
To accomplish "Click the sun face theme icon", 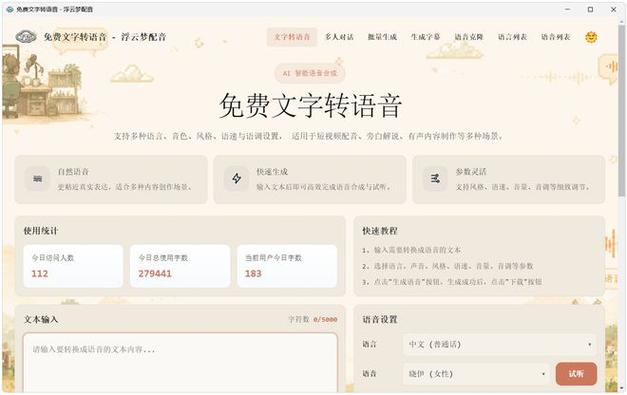I will tap(591, 37).
